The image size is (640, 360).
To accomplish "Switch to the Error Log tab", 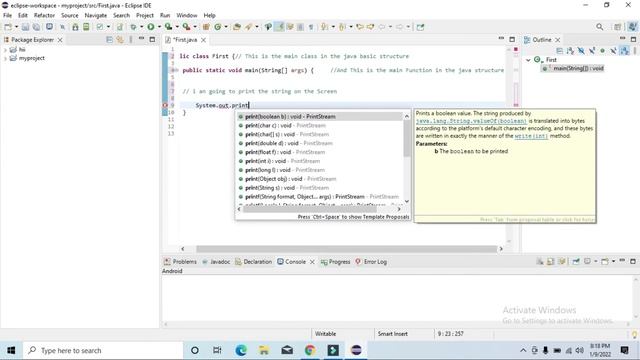I will (371, 262).
